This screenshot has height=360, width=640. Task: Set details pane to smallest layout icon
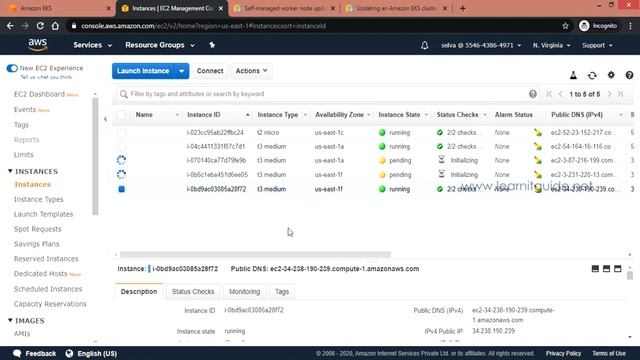(595, 269)
